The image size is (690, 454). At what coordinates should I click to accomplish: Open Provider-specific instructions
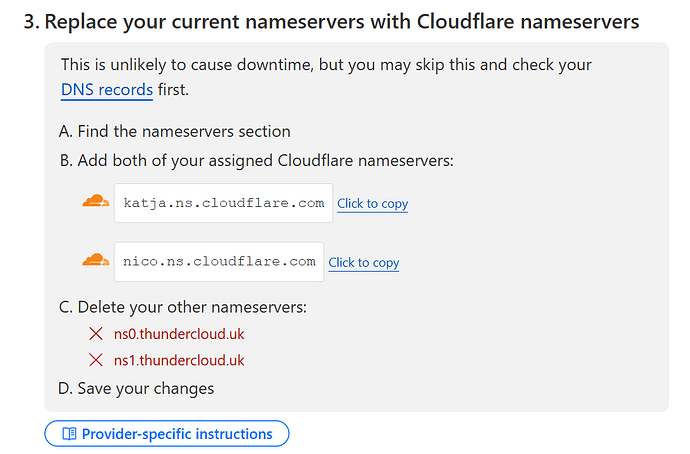click(x=167, y=434)
